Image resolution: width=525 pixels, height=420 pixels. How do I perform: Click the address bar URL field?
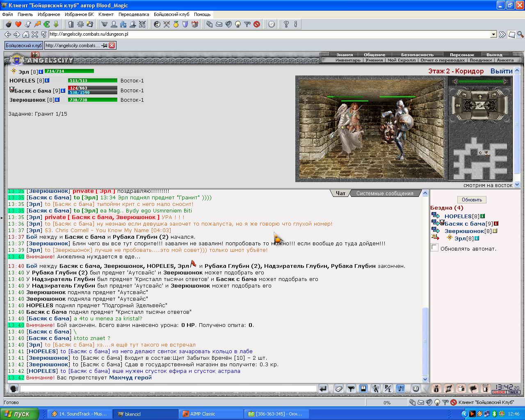tap(269, 34)
